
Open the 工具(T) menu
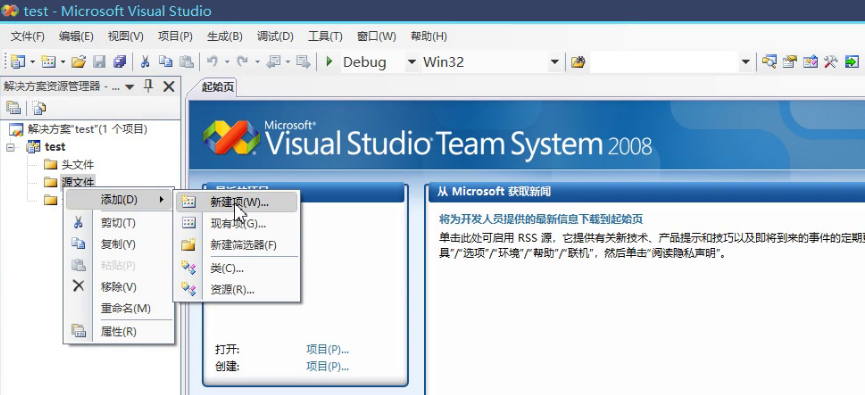coord(325,36)
